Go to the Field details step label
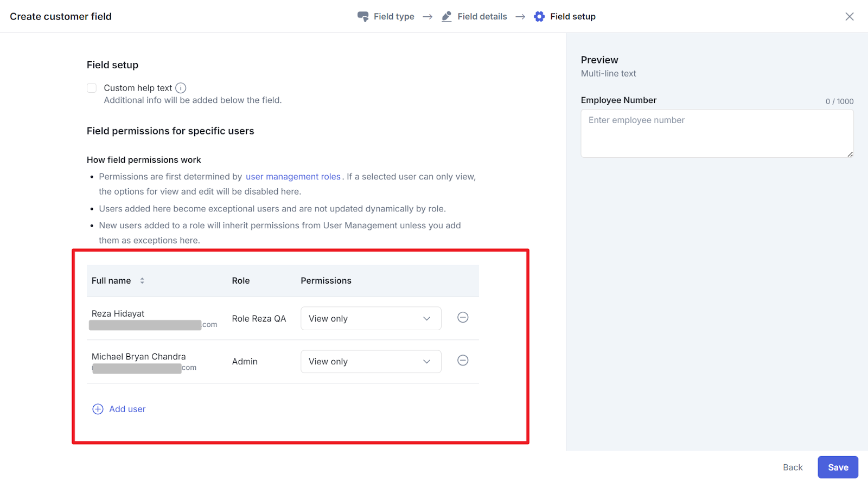The height and width of the screenshot is (488, 868). pyautogui.click(x=482, y=17)
